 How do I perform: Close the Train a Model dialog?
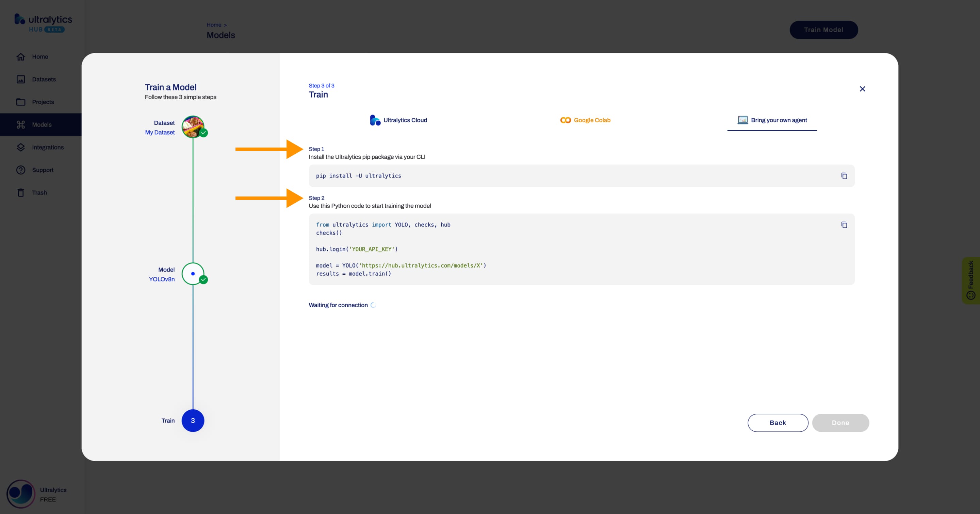pyautogui.click(x=862, y=89)
